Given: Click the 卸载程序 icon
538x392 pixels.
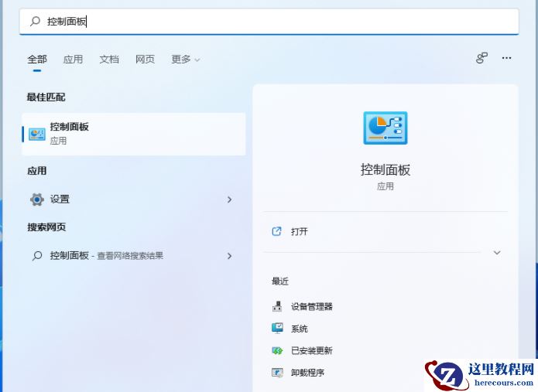Looking at the screenshot, I should [277, 373].
